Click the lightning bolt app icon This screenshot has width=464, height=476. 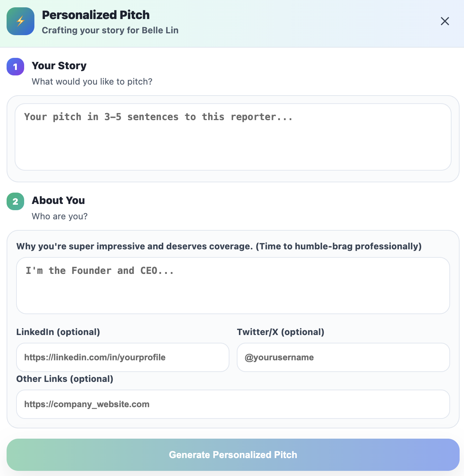(20, 21)
